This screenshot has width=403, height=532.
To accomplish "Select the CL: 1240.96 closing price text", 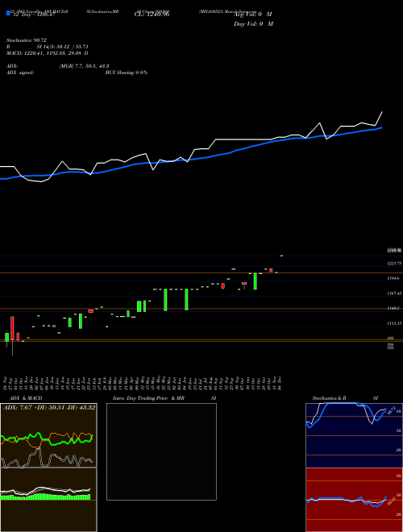I will click(x=152, y=15).
